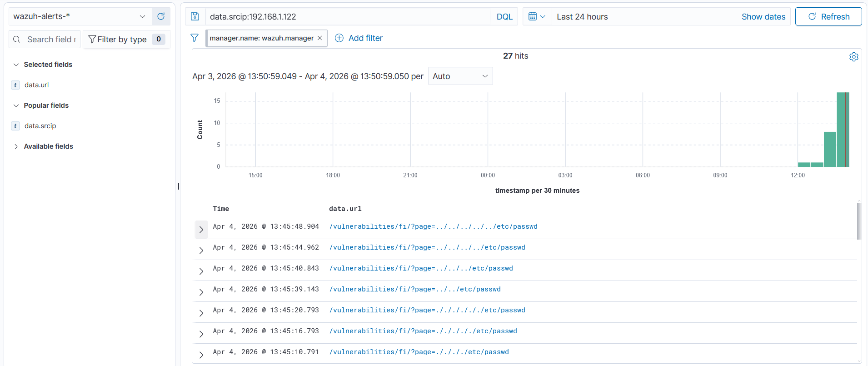The width and height of the screenshot is (868, 366).
Task: Click the Time column header
Action: tap(221, 209)
